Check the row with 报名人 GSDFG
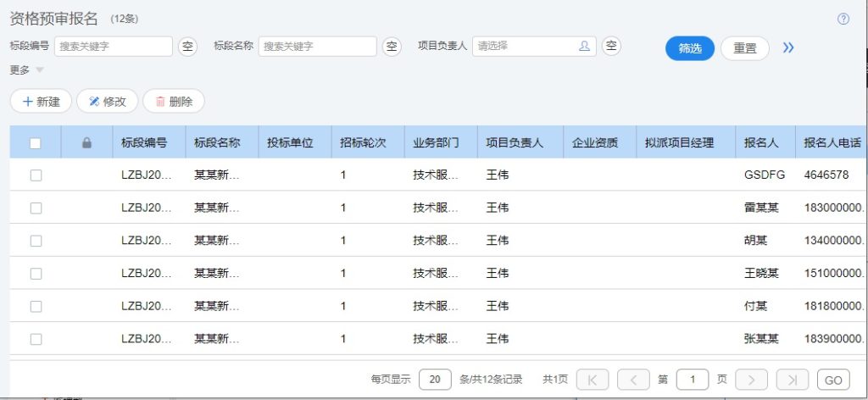 click(36, 175)
